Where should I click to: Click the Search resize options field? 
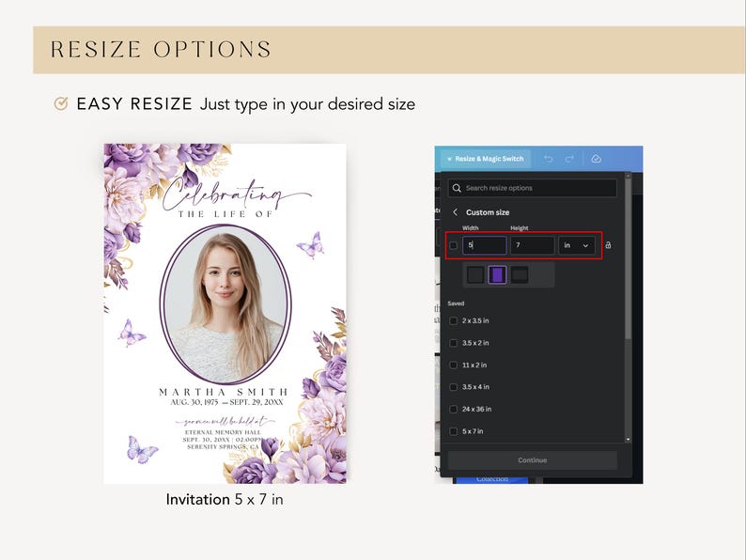point(533,188)
